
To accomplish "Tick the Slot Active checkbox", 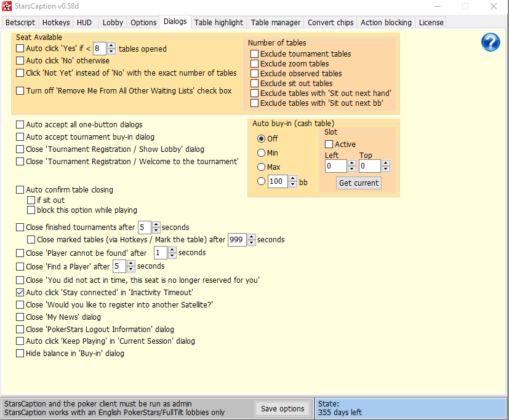I will tap(329, 145).
